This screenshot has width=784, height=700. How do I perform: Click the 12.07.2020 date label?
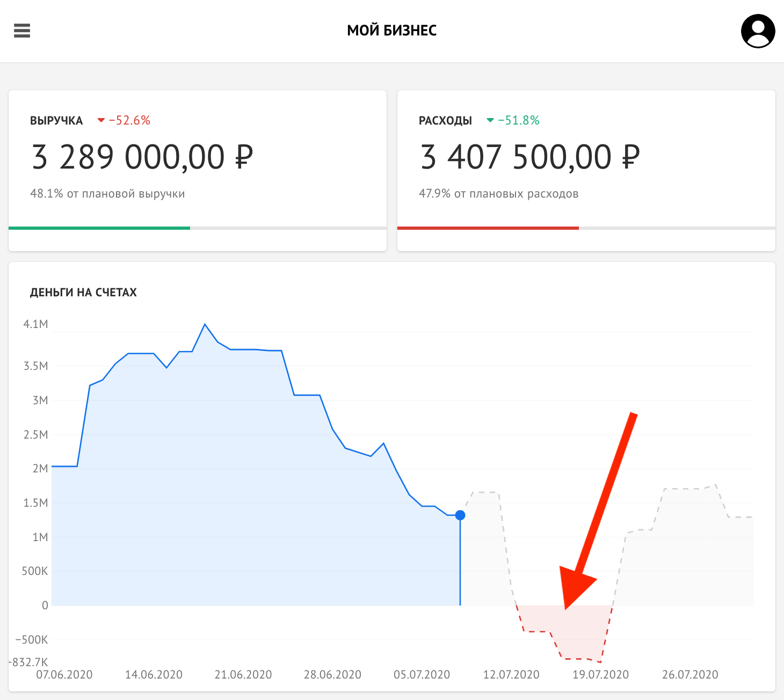pos(511,675)
